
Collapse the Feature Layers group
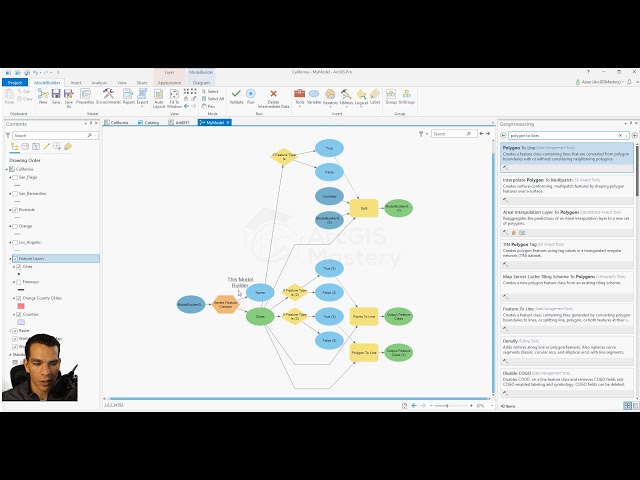click(x=10, y=259)
